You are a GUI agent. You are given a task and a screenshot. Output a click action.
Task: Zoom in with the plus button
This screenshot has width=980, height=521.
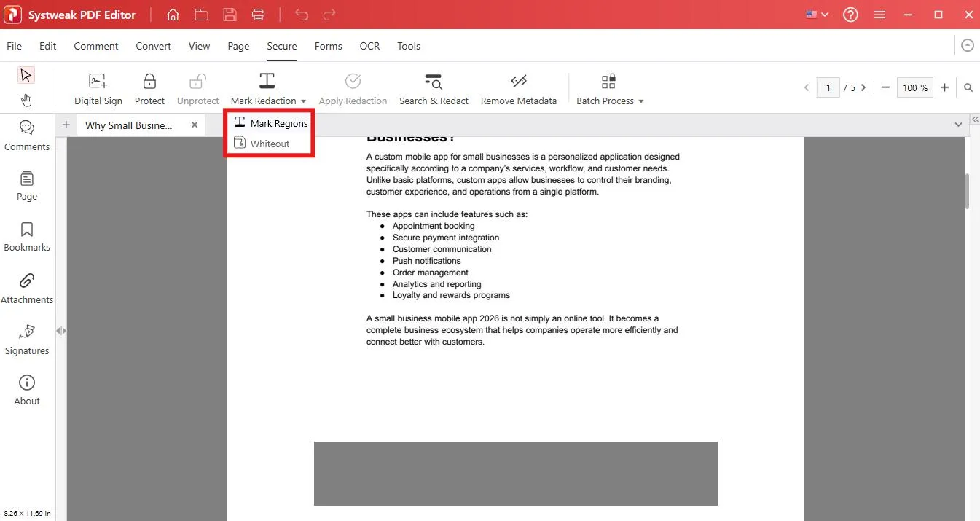944,87
